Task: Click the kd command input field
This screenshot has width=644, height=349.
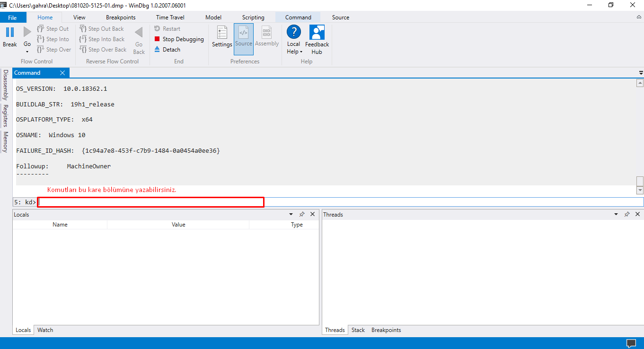Action: coord(340,202)
